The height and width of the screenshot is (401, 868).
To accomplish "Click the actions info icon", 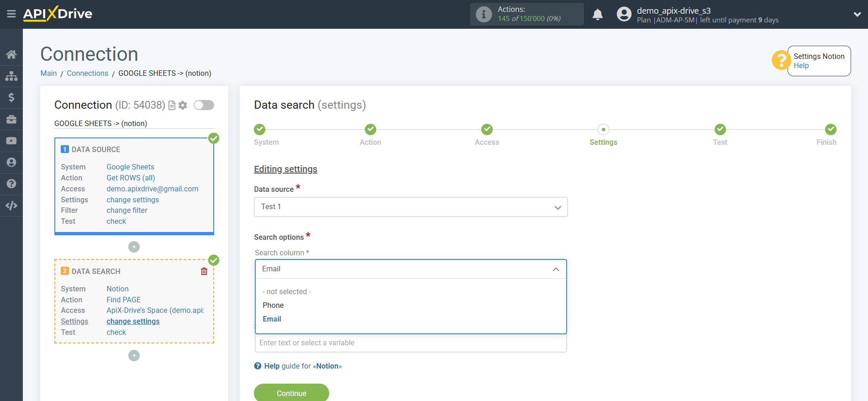I will point(484,14).
